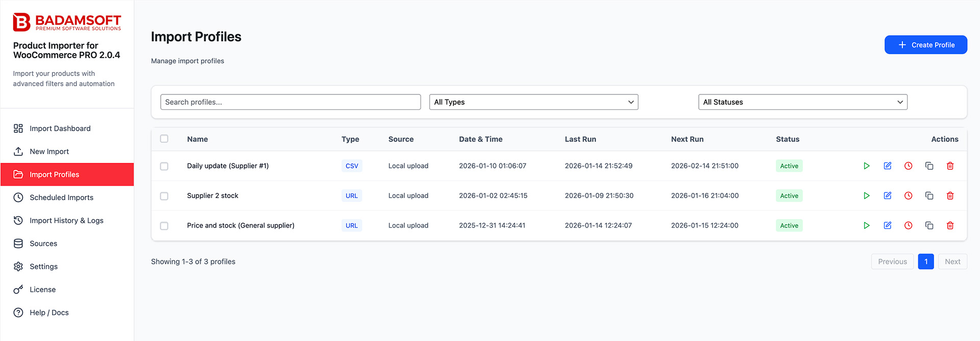This screenshot has height=341, width=980.
Task: Duplicate the Price and stock (General supplier) profile
Action: click(929, 225)
